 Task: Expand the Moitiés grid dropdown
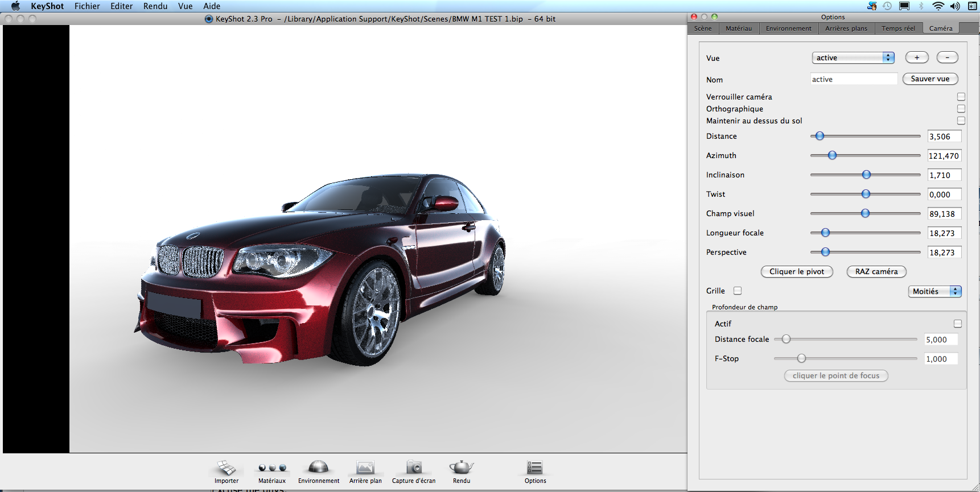tap(934, 291)
